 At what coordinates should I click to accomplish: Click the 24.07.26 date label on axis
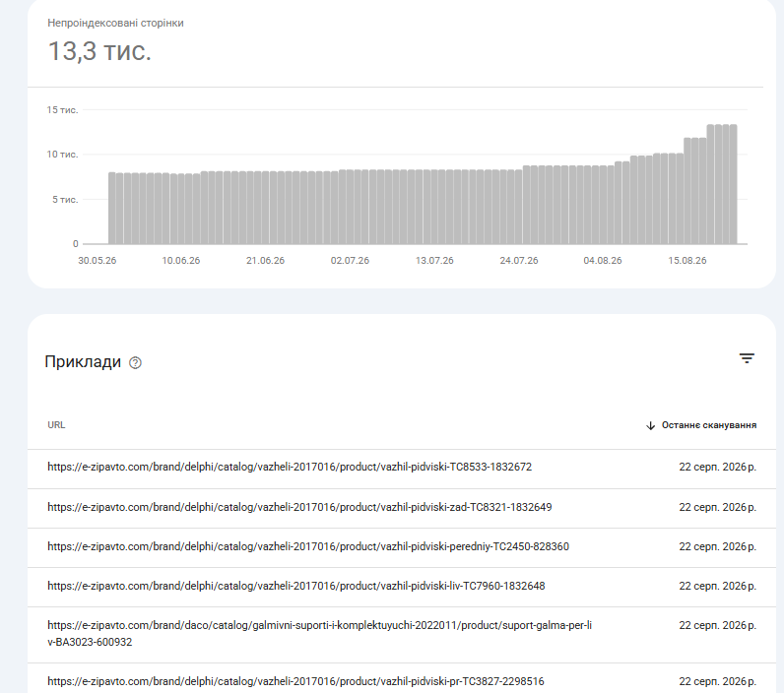518,261
